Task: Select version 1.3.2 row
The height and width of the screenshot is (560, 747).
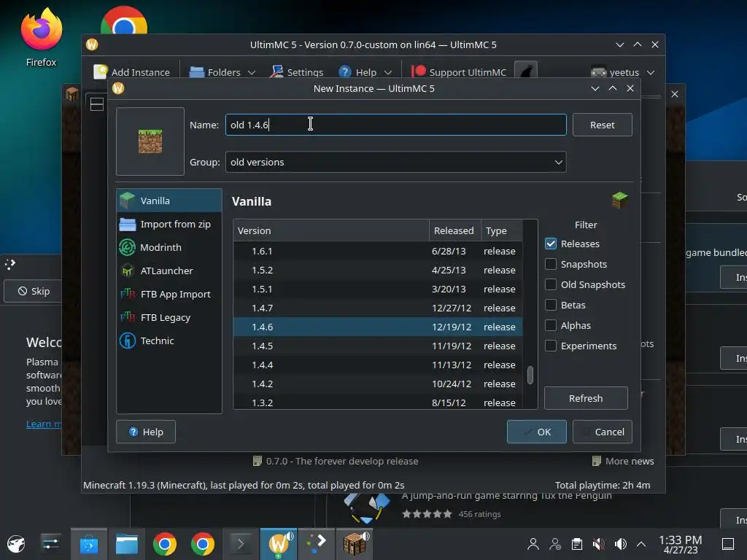Action: (x=378, y=402)
